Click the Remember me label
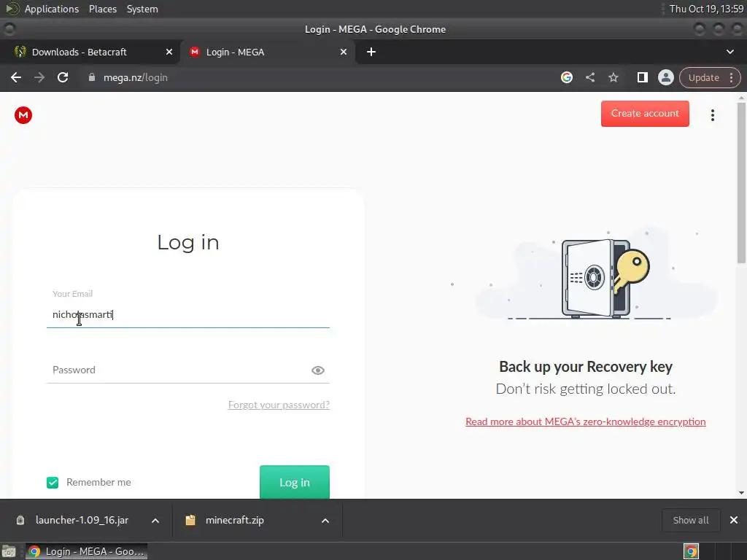This screenshot has height=560, width=747. coord(98,483)
